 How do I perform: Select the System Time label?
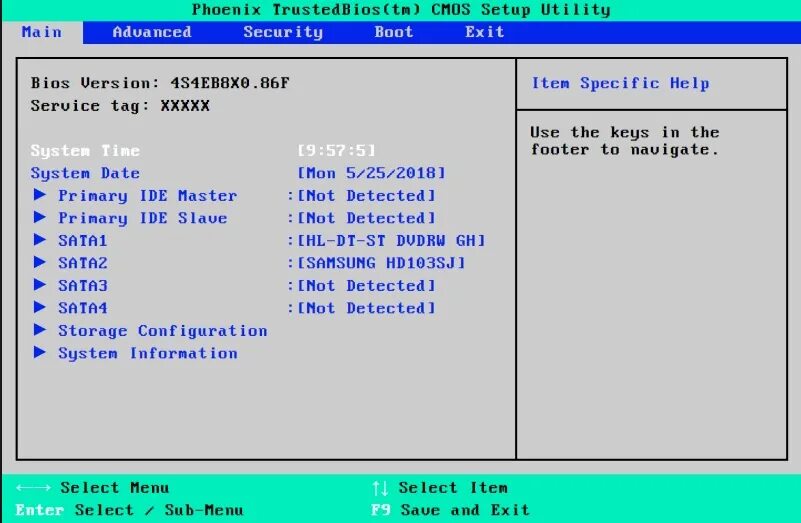85,151
